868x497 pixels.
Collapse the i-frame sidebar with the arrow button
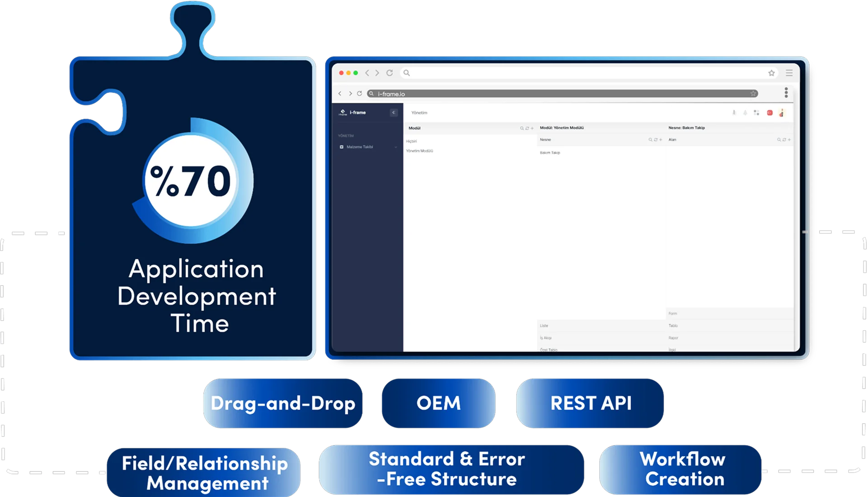[x=394, y=113]
